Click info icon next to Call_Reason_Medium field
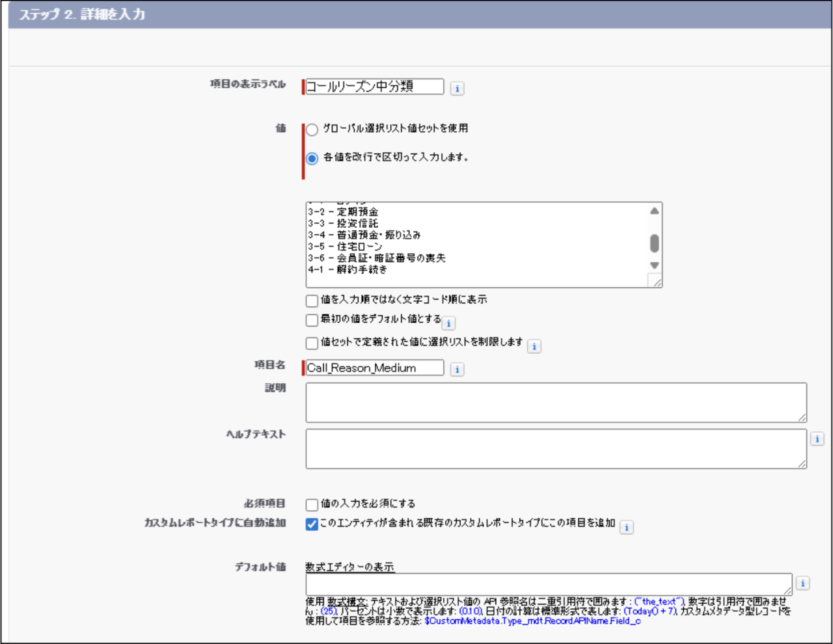 pyautogui.click(x=457, y=369)
